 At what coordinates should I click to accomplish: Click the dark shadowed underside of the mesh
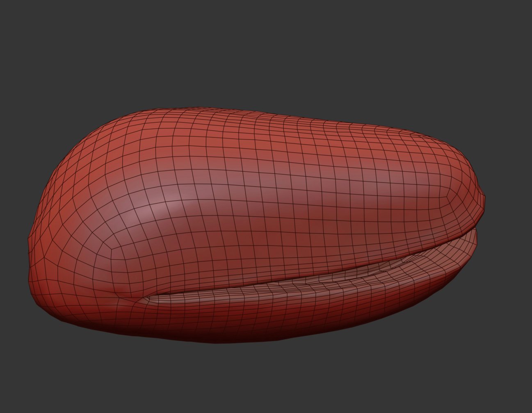[230, 334]
